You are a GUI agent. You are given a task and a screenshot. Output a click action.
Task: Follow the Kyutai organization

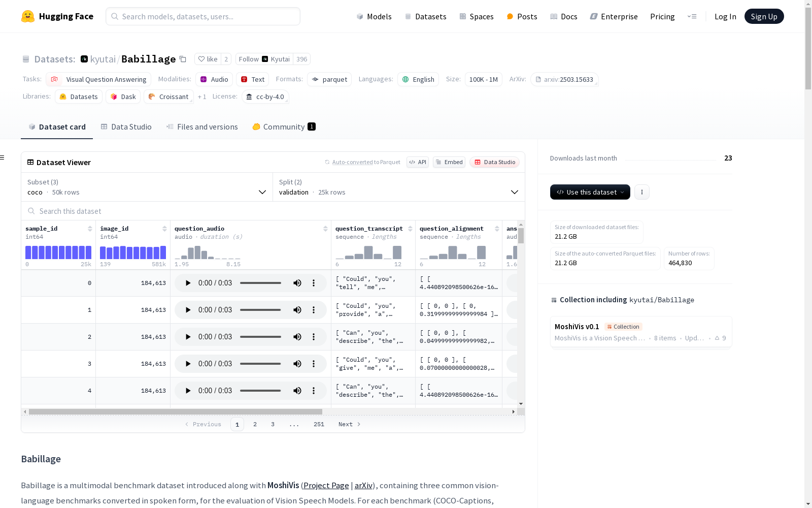point(264,59)
